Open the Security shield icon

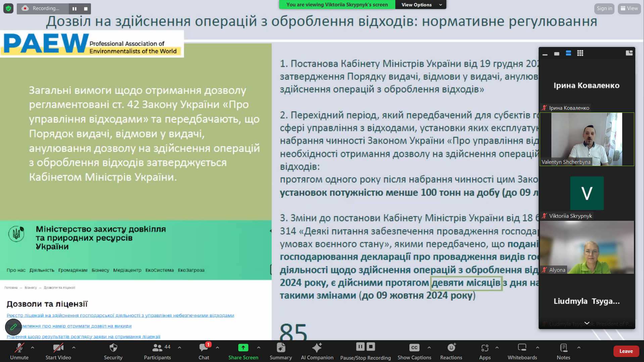tap(113, 348)
